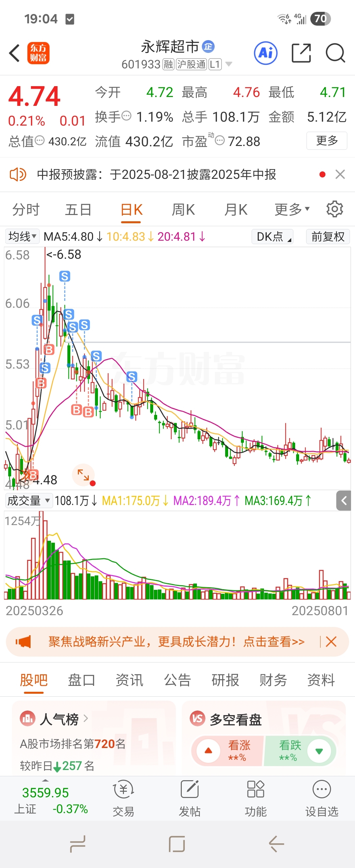Select the 股吧 tab
355x868 pixels.
[34, 680]
